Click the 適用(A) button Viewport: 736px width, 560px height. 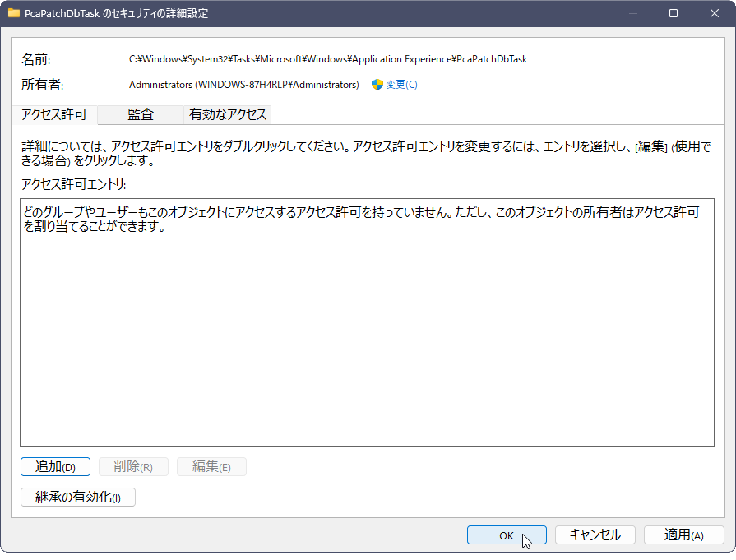pyautogui.click(x=684, y=535)
